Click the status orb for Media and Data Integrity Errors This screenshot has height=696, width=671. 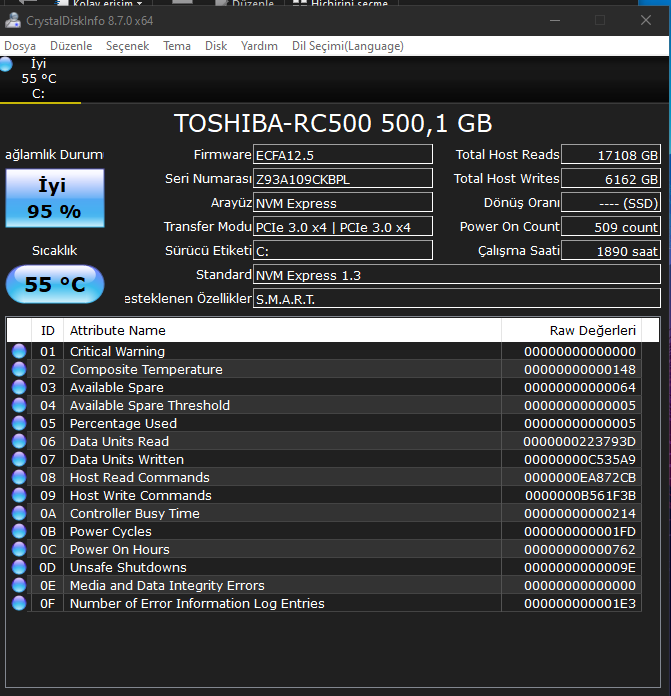click(19, 585)
